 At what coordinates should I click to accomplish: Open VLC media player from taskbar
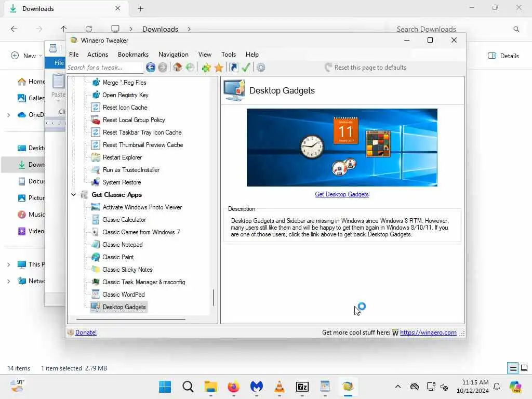tap(279, 387)
